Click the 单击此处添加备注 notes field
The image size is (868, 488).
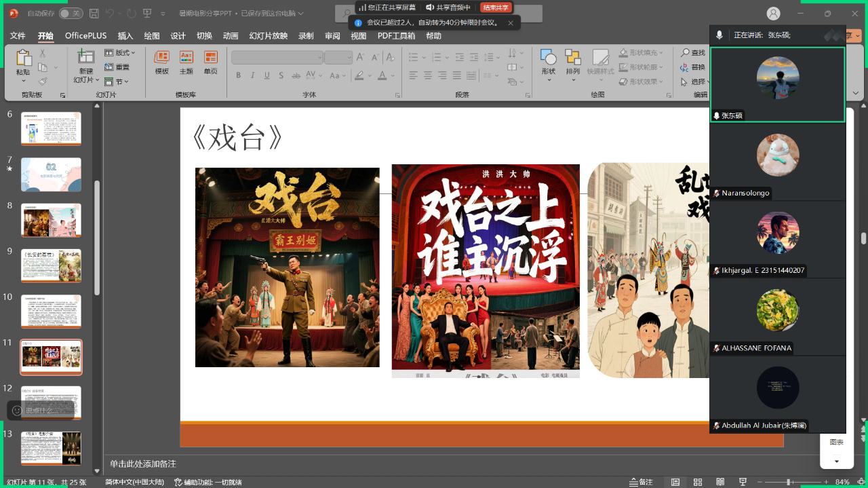(143, 464)
